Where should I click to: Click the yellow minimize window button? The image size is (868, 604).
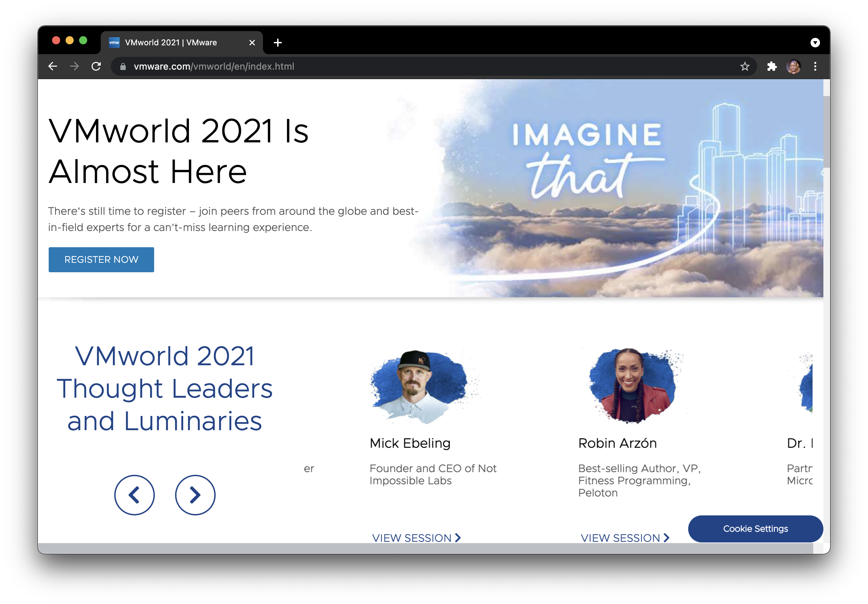click(69, 41)
